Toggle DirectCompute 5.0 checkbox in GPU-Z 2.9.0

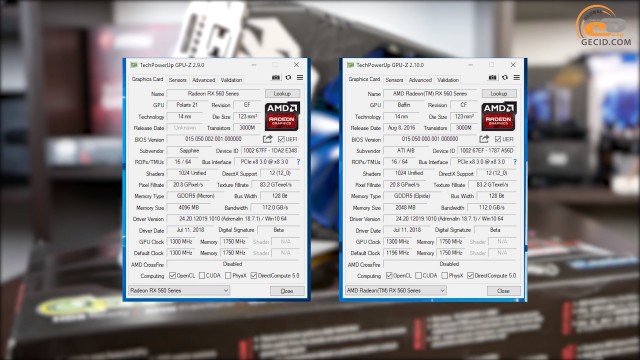pyautogui.click(x=254, y=276)
